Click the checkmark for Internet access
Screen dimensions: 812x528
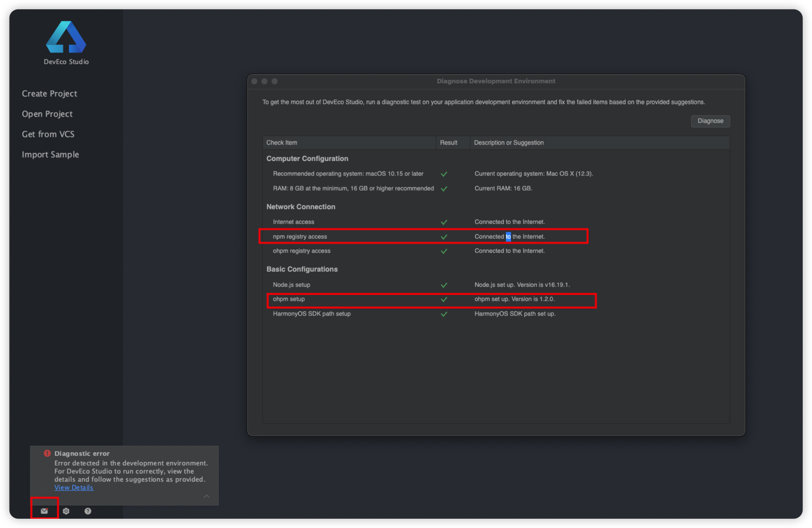444,222
